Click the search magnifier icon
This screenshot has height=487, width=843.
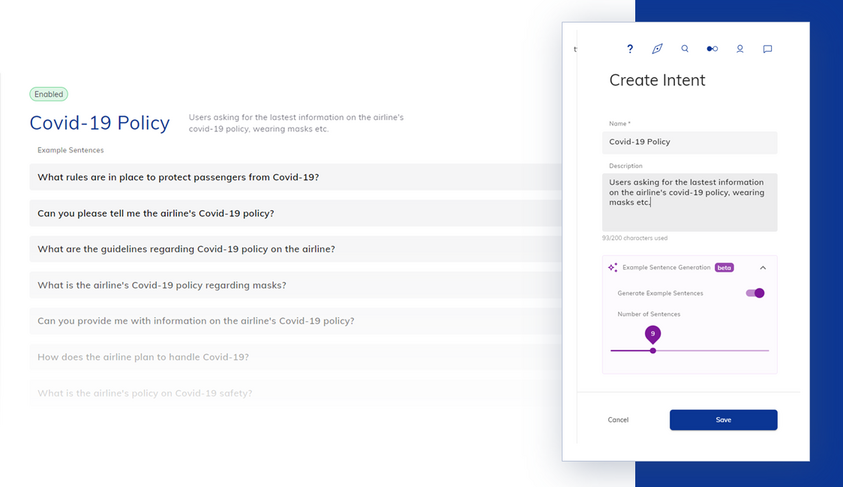click(684, 49)
